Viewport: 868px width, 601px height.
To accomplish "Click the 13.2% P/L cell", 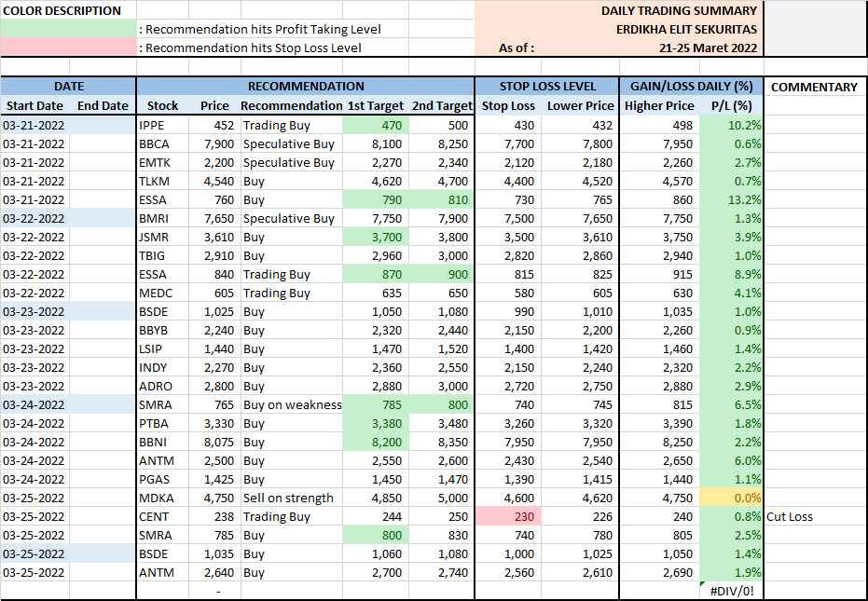I will 731,199.
